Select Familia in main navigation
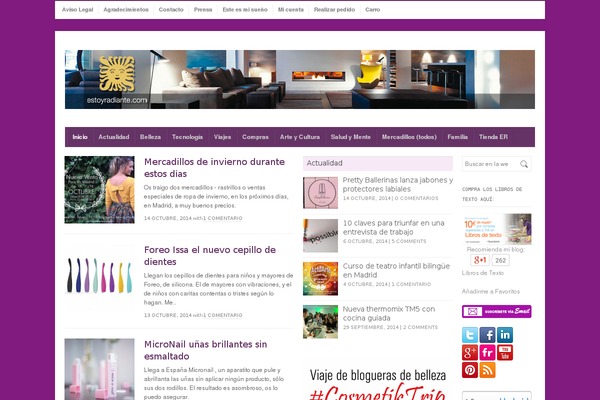 (x=458, y=137)
